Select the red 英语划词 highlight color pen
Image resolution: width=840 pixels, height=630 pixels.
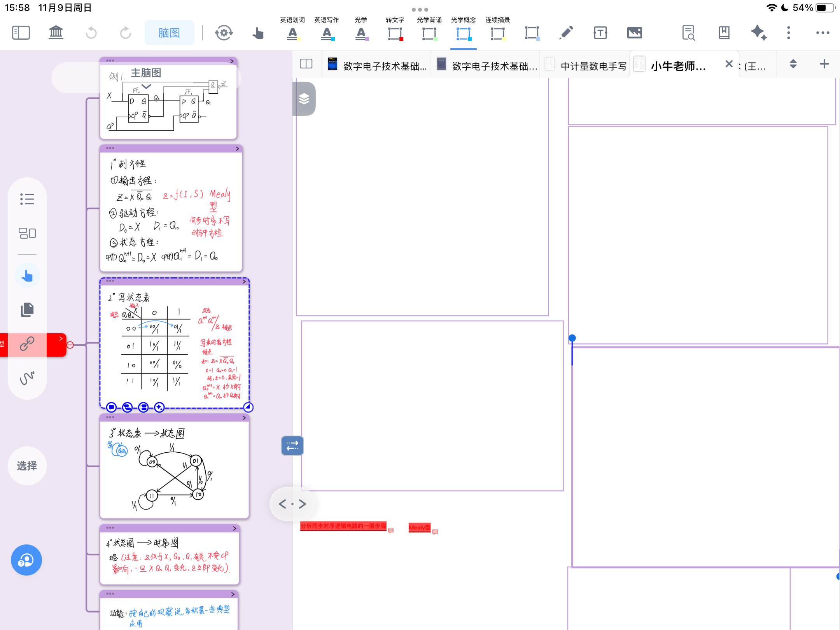(292, 33)
